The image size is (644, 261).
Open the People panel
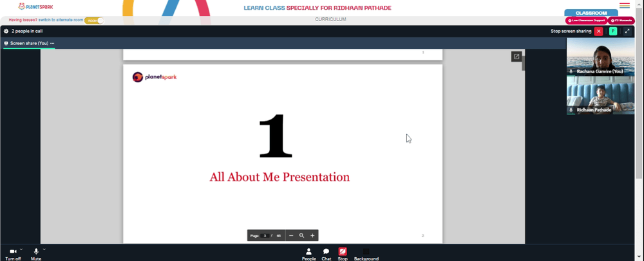(309, 254)
